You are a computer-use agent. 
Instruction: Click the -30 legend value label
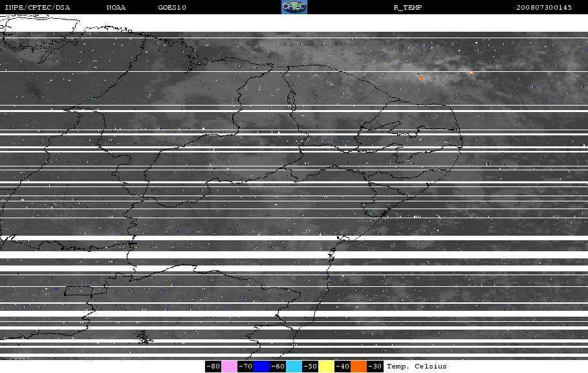pyautogui.click(x=375, y=367)
